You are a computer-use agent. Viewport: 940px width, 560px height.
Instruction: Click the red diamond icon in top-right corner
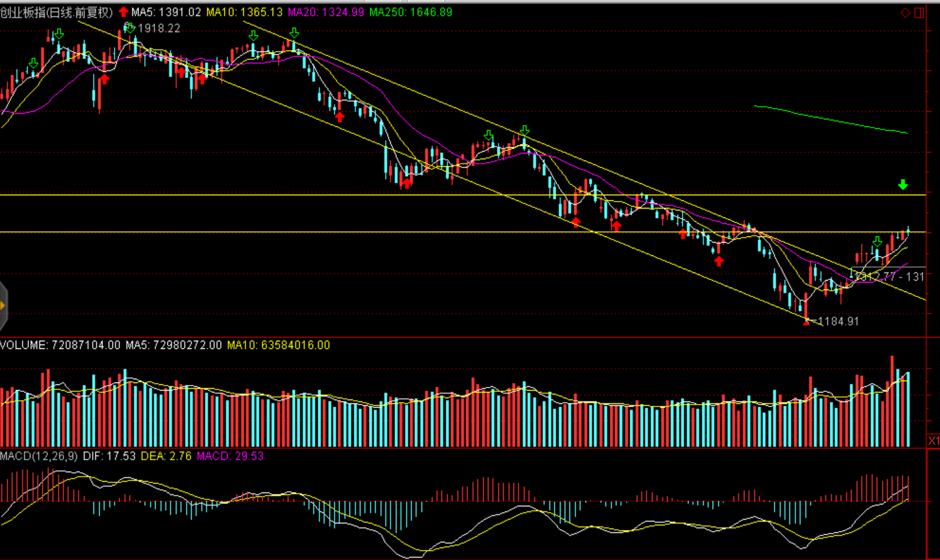905,13
